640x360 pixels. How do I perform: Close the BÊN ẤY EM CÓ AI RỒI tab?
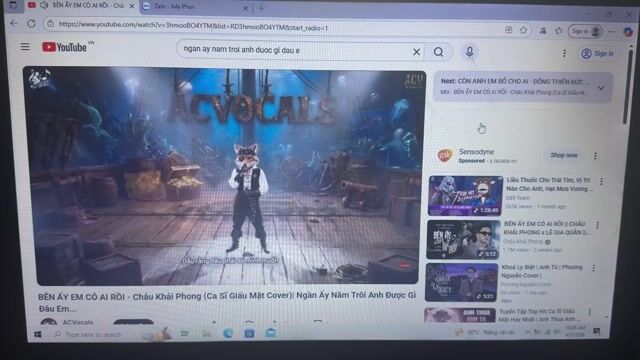pos(131,6)
